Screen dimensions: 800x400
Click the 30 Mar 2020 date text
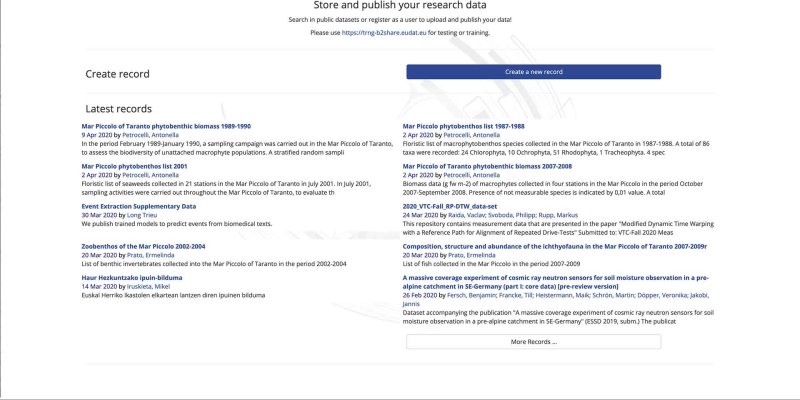tap(98, 215)
